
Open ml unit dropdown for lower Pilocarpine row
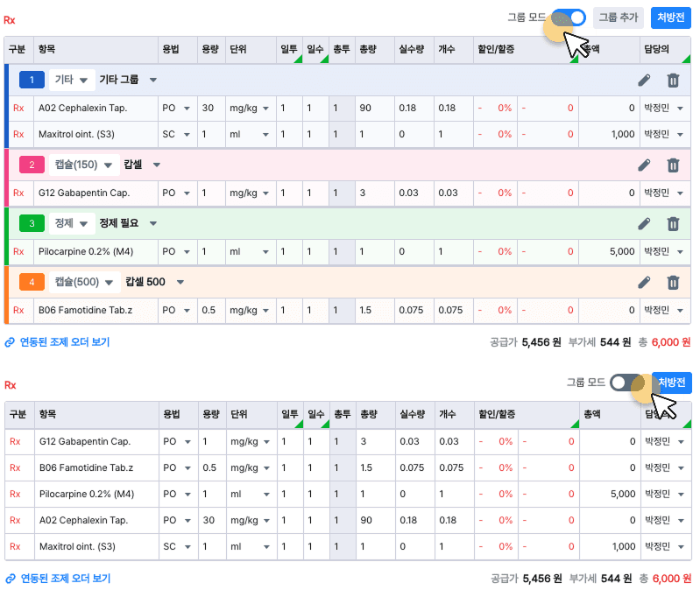tap(251, 495)
